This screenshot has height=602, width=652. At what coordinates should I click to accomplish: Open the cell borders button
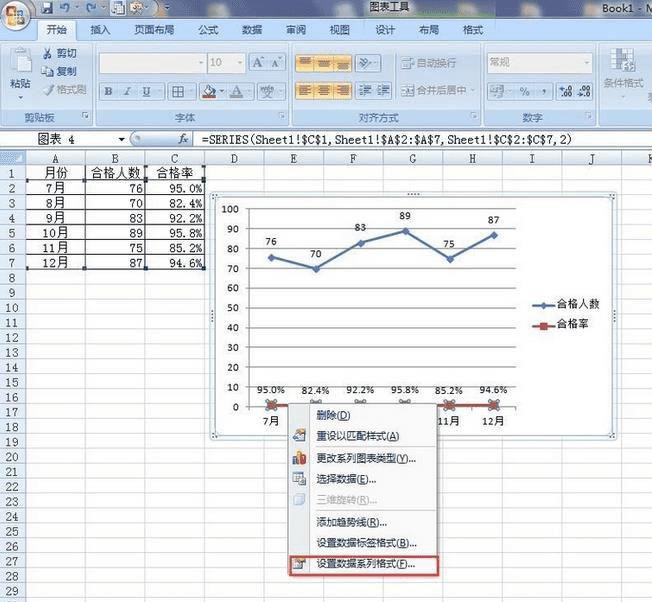tap(178, 91)
